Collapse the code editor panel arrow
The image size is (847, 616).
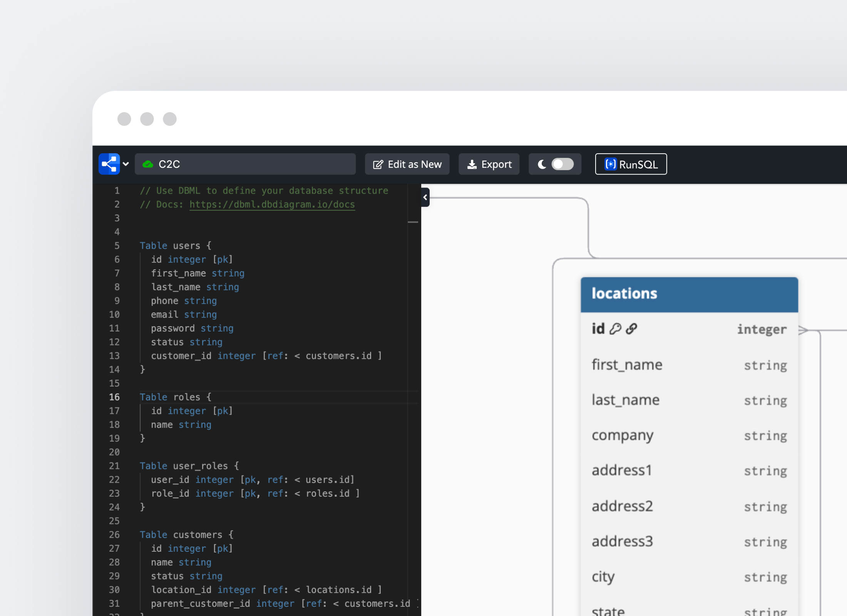pyautogui.click(x=425, y=198)
